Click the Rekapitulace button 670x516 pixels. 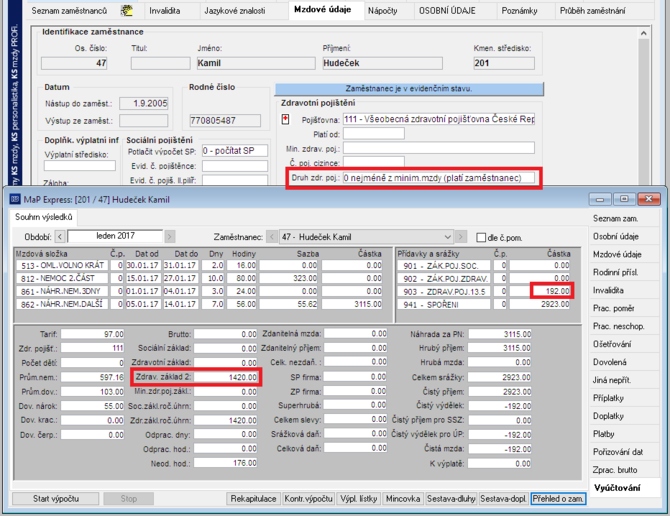(x=253, y=498)
